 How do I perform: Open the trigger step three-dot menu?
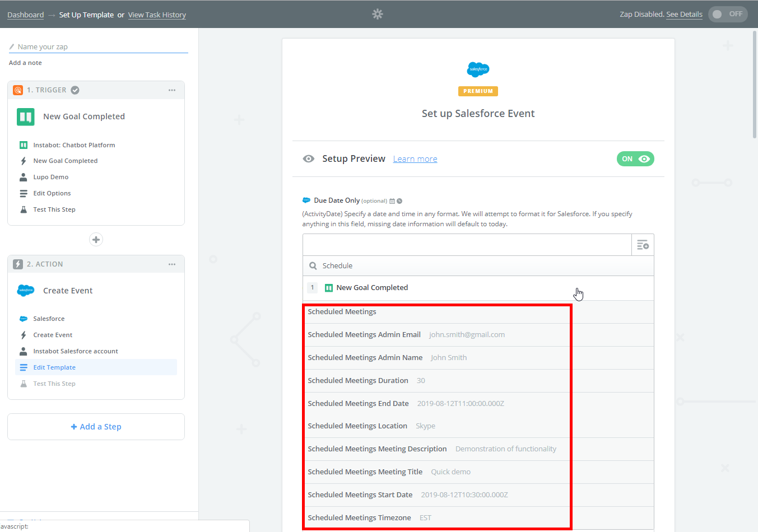click(x=172, y=90)
